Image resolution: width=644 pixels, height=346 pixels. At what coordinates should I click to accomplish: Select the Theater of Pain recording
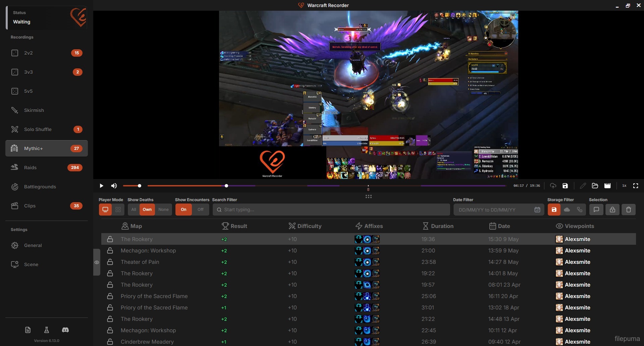pyautogui.click(x=140, y=262)
